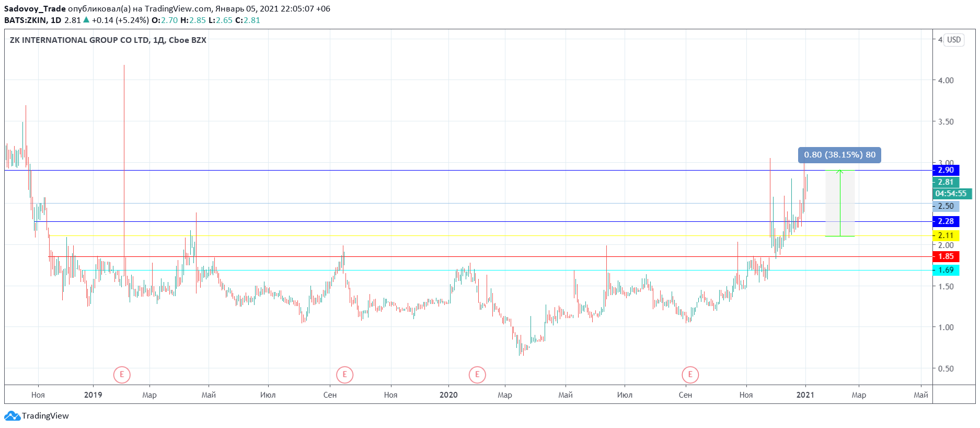The width and height of the screenshot is (980, 428).
Task: Click the 0.50 price axis value
Action: point(946,369)
